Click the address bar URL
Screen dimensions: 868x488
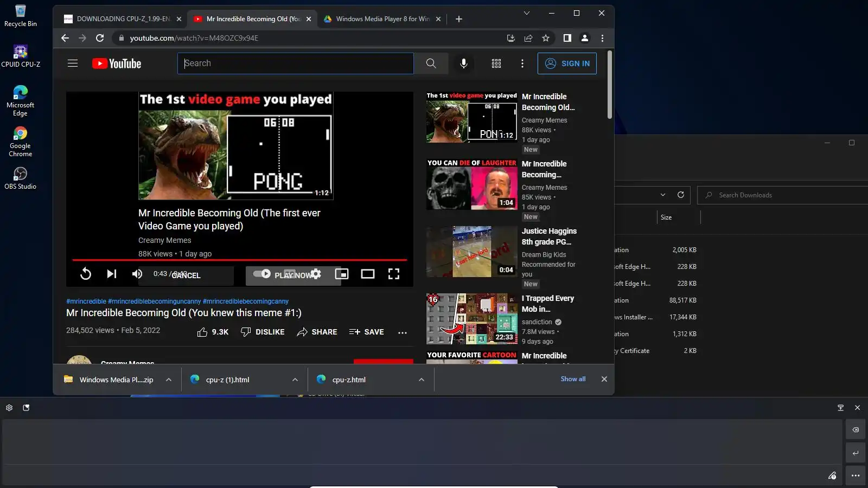point(194,38)
